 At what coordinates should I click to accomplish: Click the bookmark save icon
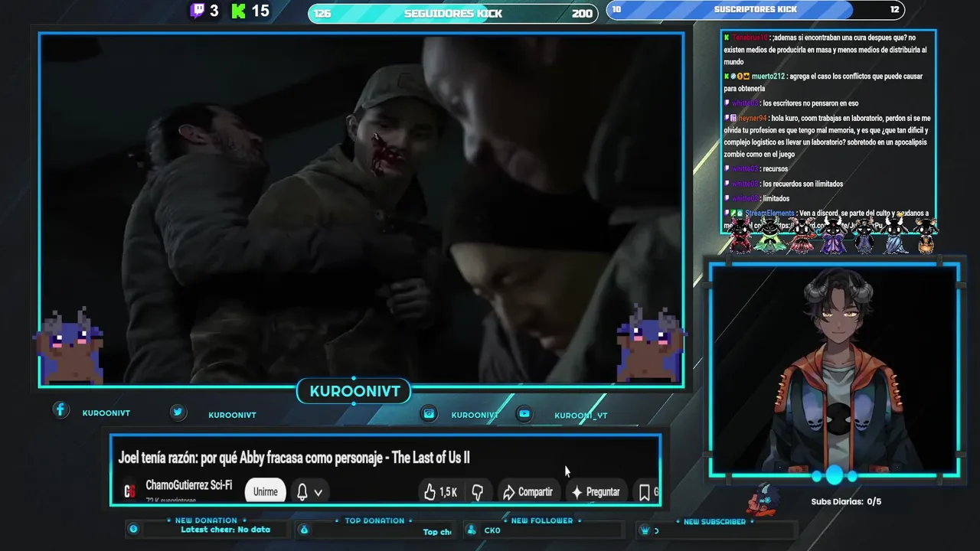645,492
